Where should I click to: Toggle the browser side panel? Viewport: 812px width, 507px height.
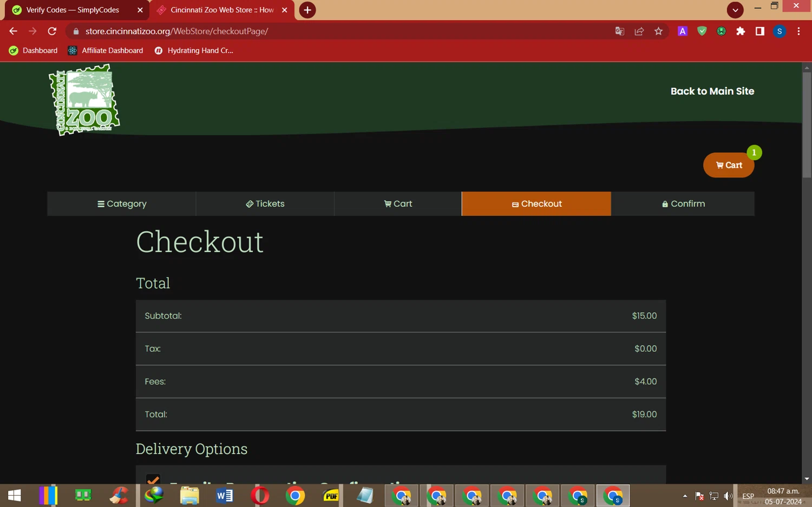(x=760, y=31)
